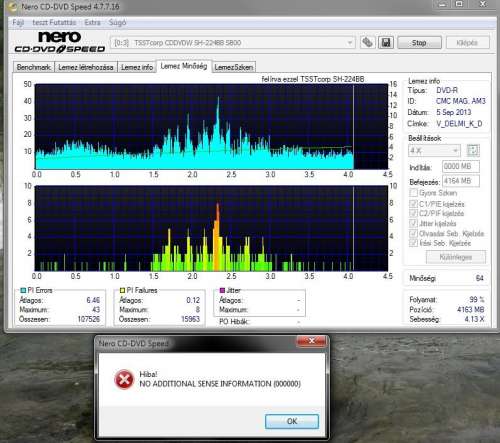Click the disabled Kilépés button

(x=467, y=43)
